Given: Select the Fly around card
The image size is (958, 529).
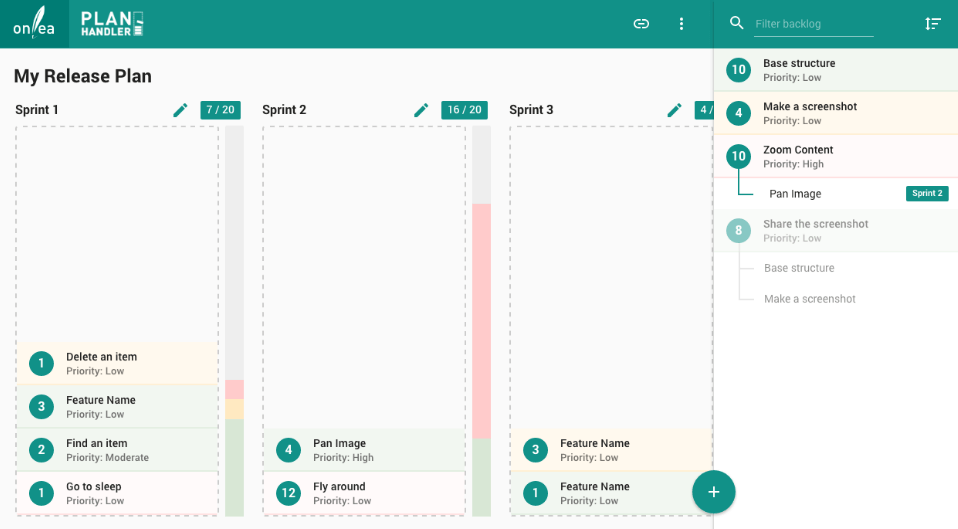Looking at the screenshot, I should coord(364,494).
